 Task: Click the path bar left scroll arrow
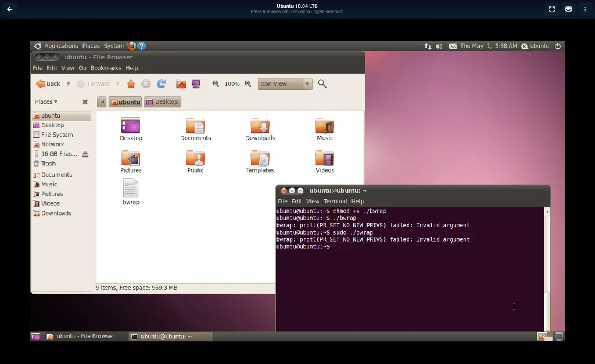pos(102,102)
